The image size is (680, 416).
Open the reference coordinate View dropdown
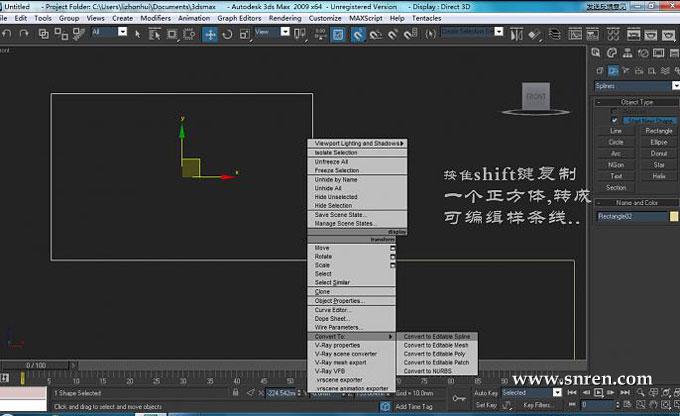(x=285, y=32)
